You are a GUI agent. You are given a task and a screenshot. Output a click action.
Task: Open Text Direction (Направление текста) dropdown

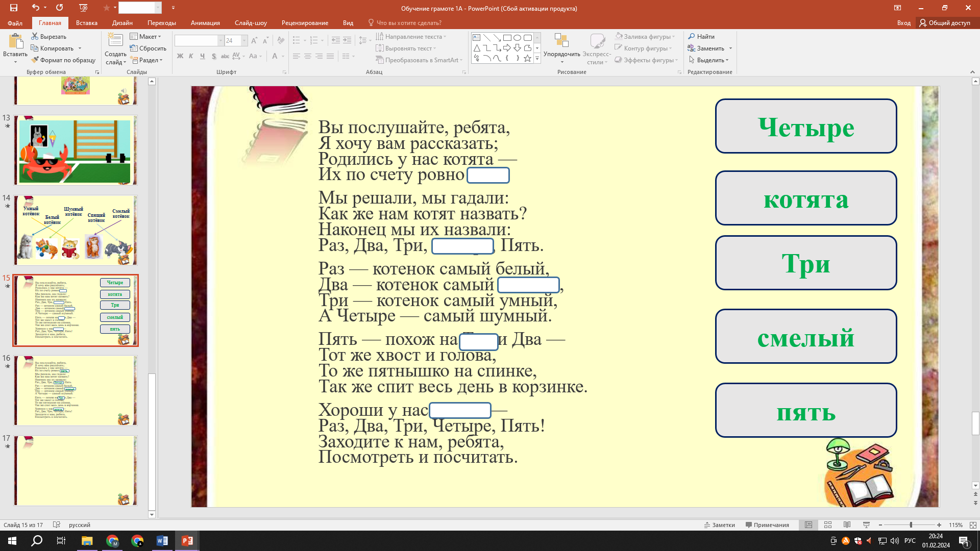[411, 37]
